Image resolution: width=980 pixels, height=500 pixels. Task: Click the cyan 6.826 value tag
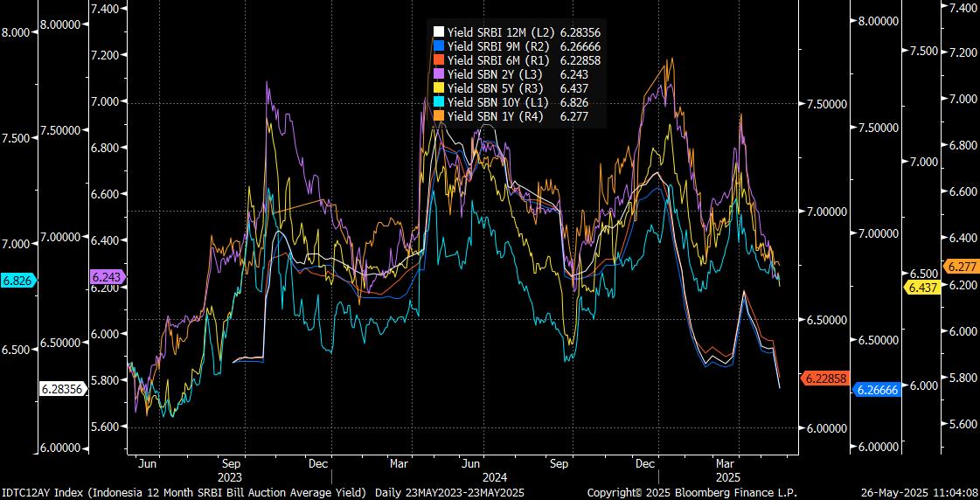click(17, 281)
